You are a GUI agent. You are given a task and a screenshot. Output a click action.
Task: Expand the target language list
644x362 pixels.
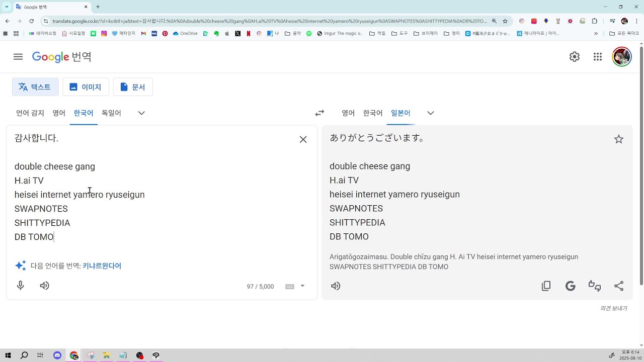431,113
